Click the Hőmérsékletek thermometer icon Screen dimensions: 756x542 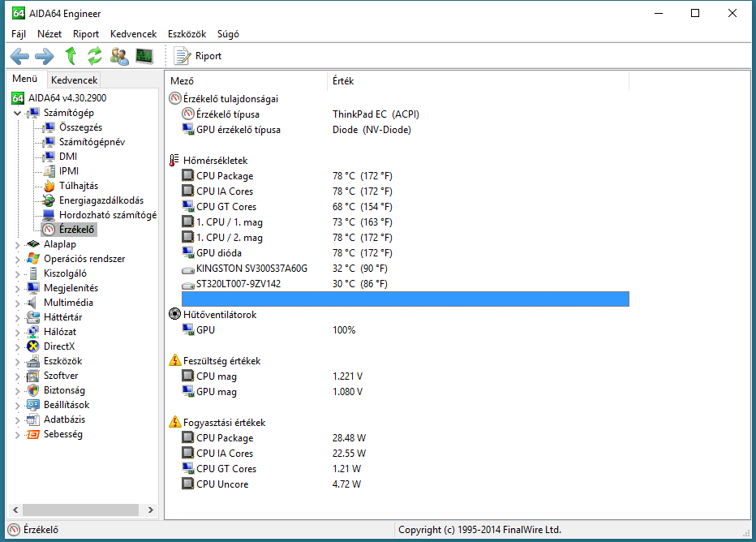click(174, 161)
